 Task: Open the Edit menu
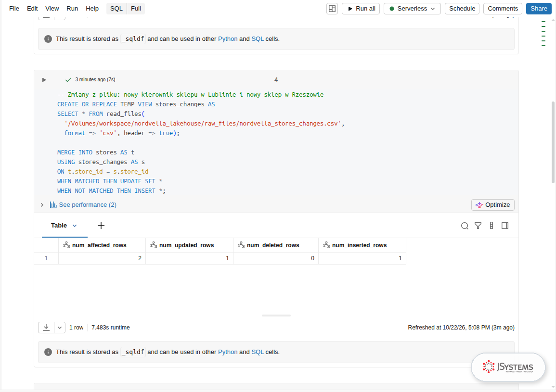point(32,9)
